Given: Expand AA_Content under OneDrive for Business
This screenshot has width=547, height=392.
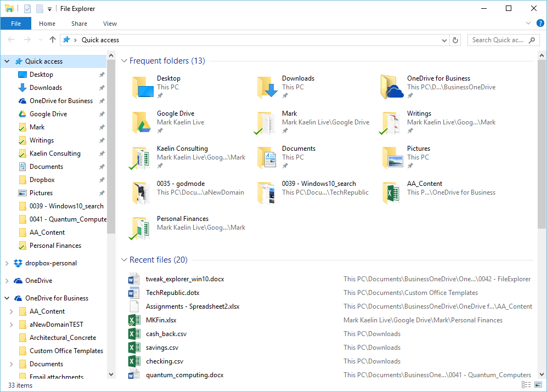Looking at the screenshot, I should [x=11, y=311].
